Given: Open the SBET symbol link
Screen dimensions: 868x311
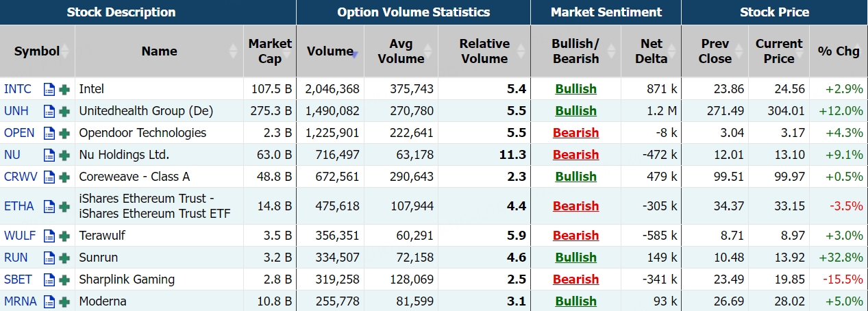Looking at the screenshot, I should (18, 279).
